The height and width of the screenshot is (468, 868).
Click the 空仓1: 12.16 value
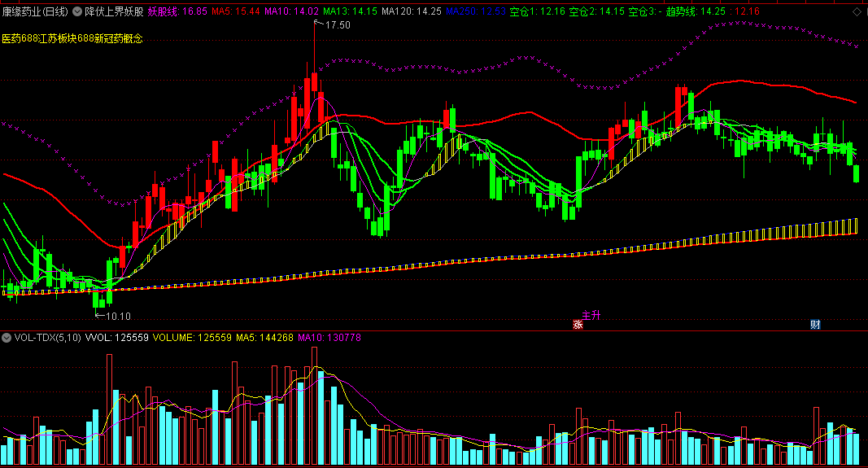(x=538, y=11)
